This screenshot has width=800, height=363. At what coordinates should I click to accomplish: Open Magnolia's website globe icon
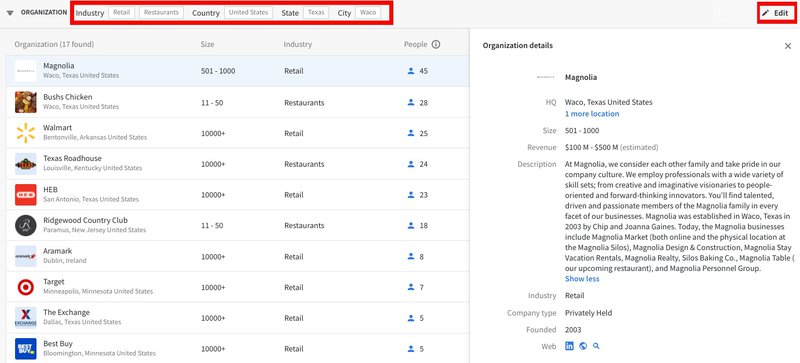pos(583,346)
